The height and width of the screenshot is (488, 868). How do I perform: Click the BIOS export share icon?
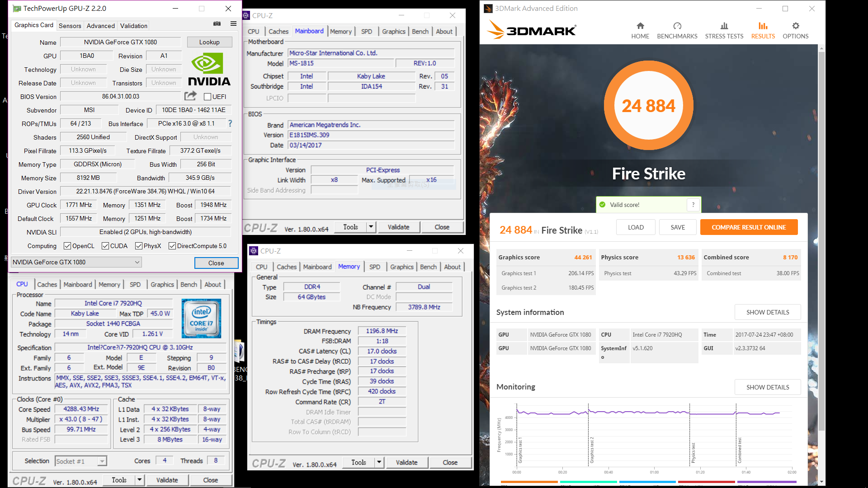(x=190, y=96)
